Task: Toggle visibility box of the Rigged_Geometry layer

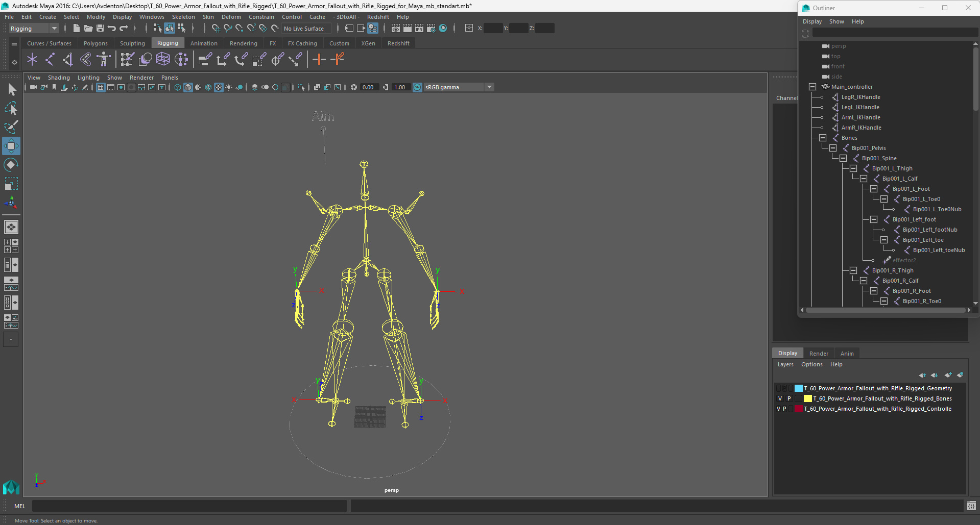Action: 778,389
